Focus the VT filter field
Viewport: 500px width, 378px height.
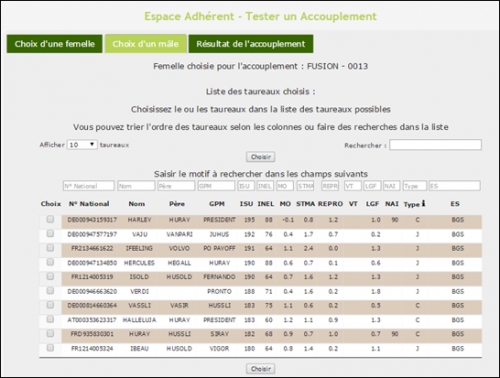coord(353,186)
